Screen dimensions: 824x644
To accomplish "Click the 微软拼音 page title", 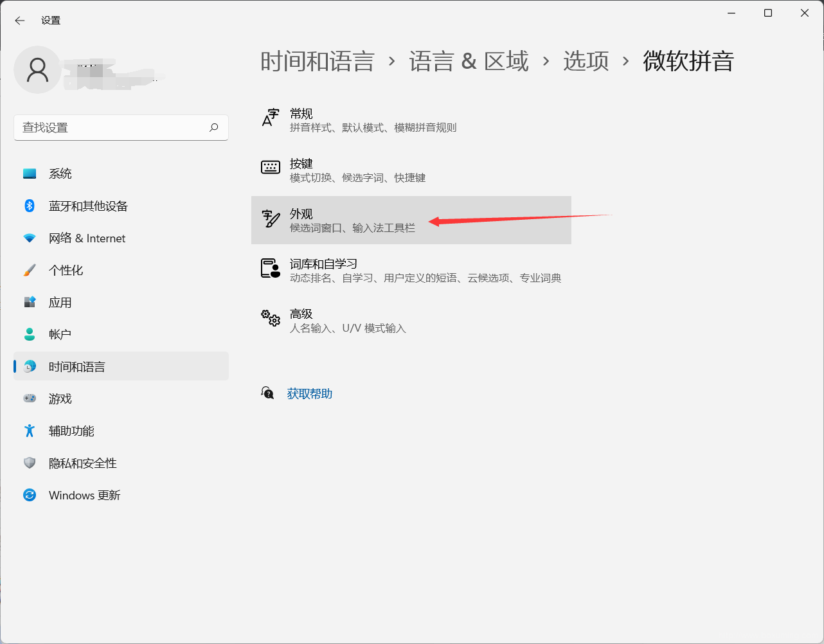I will [688, 61].
